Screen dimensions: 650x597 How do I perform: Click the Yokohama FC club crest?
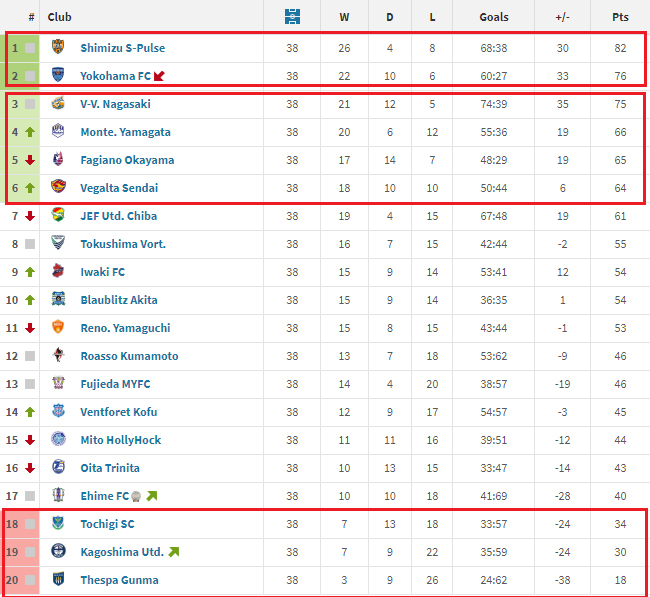point(59,75)
